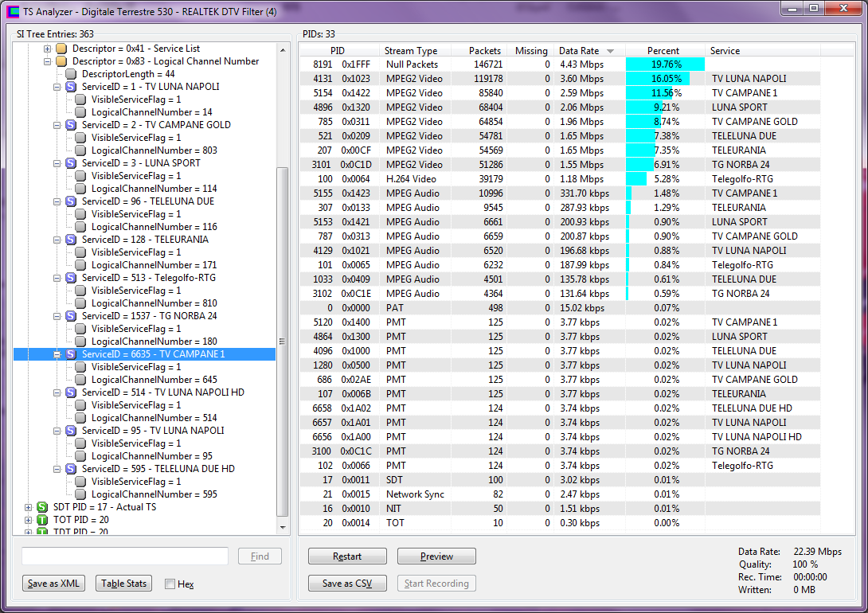Click the SI tree scrollbar up arrow
The height and width of the screenshot is (613, 868).
click(283, 50)
